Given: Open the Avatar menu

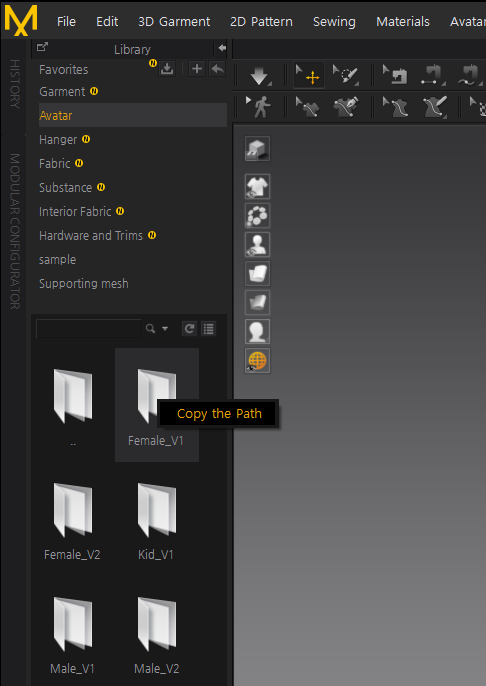Looking at the screenshot, I should pyautogui.click(x=468, y=21).
